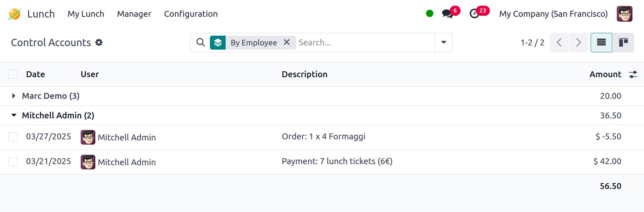This screenshot has height=212, width=644.
Task: Sort the list by Amount column
Action: tap(605, 74)
